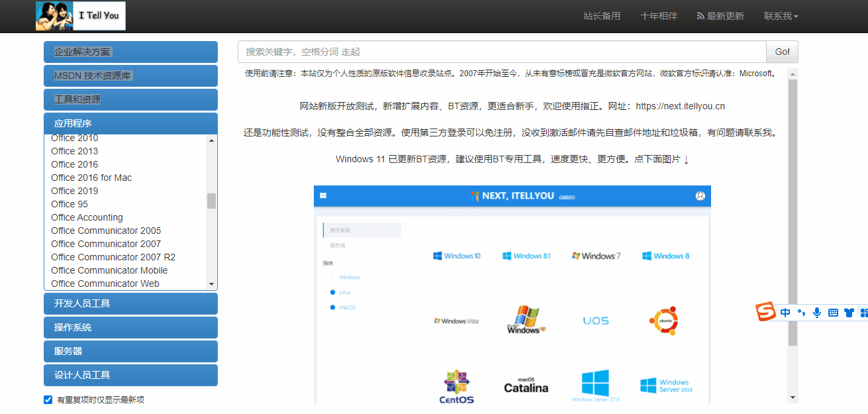
Task: Click the application list scrollbar thumb
Action: point(211,201)
